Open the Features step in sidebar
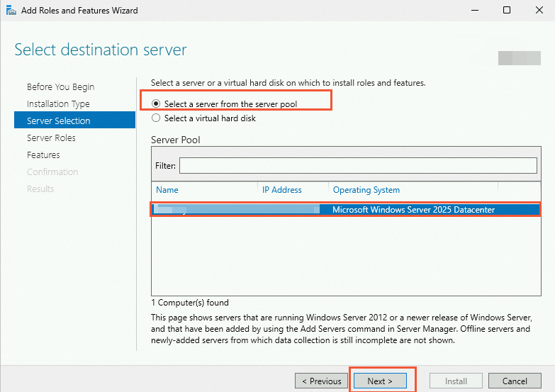The height and width of the screenshot is (392, 555). [x=43, y=155]
